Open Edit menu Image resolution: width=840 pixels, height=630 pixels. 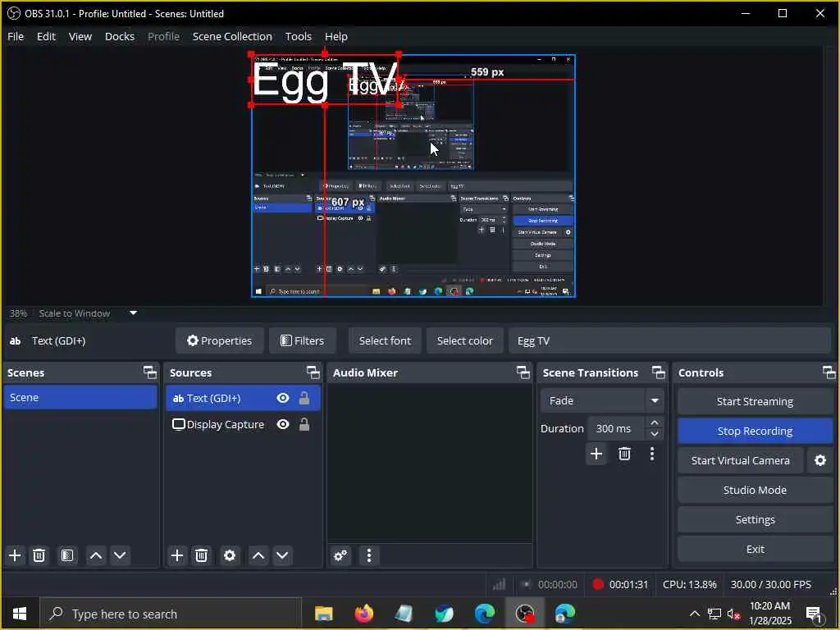click(x=46, y=36)
